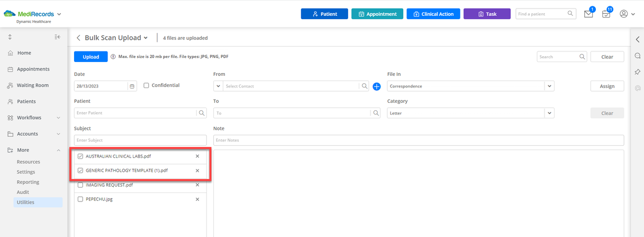The image size is (644, 237).
Task: Expand the right side panel arrow
Action: click(637, 39)
